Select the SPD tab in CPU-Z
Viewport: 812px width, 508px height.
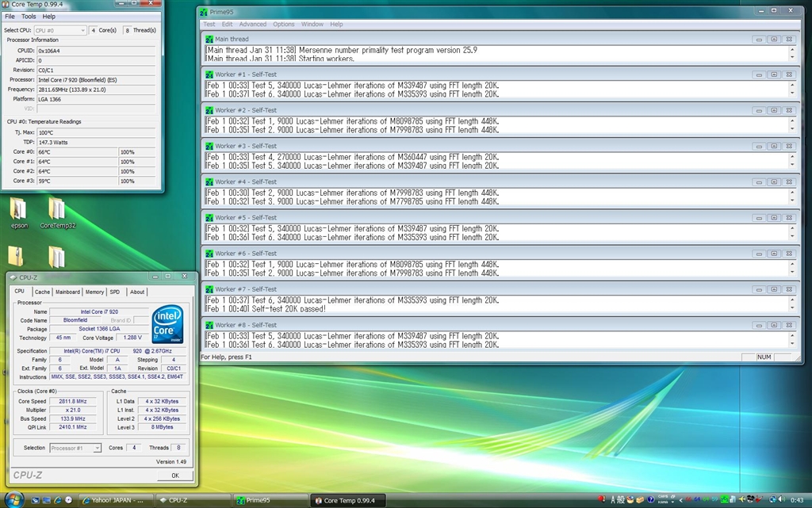click(x=115, y=292)
